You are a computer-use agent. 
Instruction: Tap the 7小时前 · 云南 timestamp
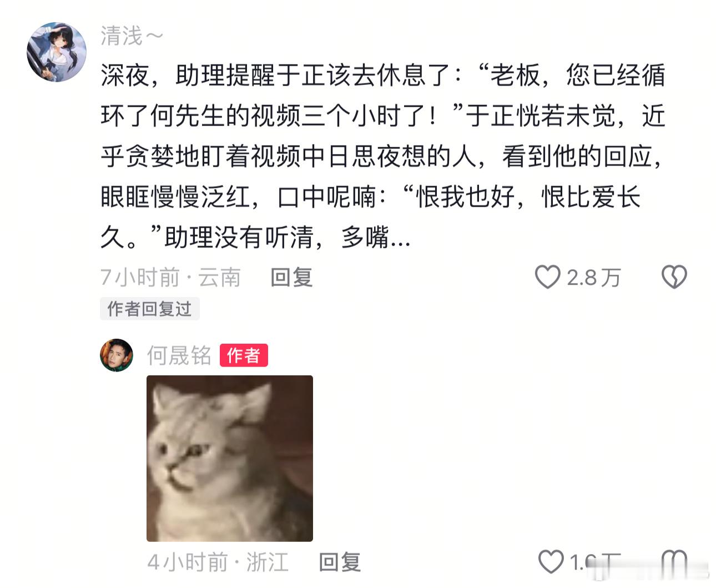[x=170, y=277]
